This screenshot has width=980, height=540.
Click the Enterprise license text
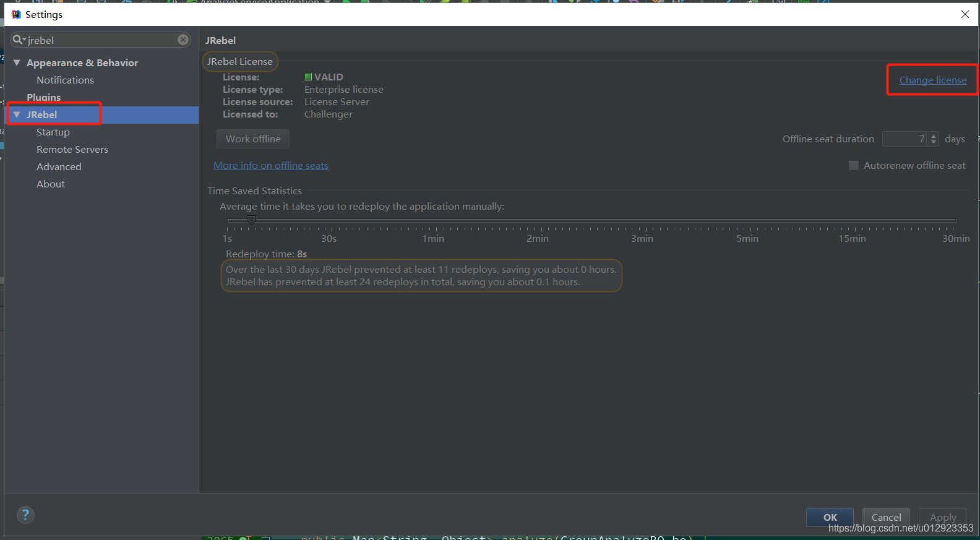344,89
